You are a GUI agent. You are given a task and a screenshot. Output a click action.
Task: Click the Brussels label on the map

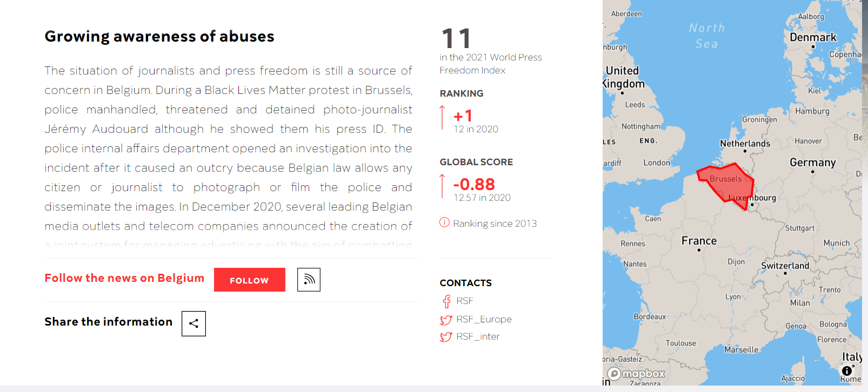[725, 179]
